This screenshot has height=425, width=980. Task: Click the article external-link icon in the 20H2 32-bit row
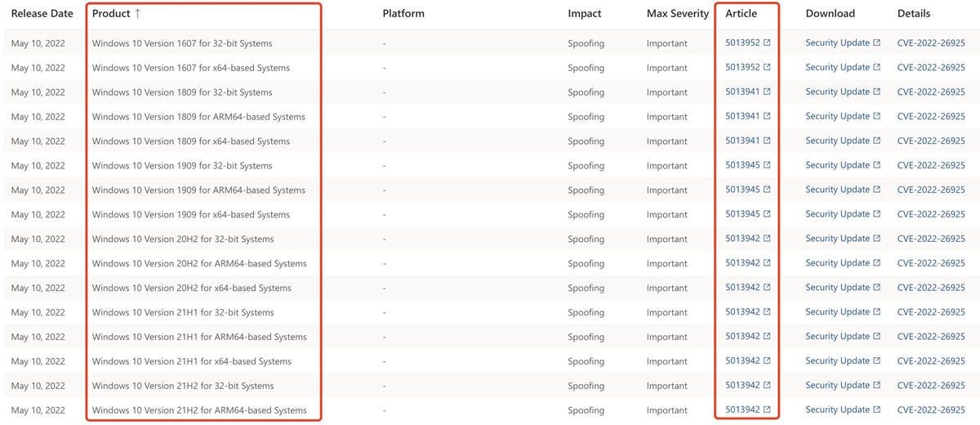coord(767,239)
